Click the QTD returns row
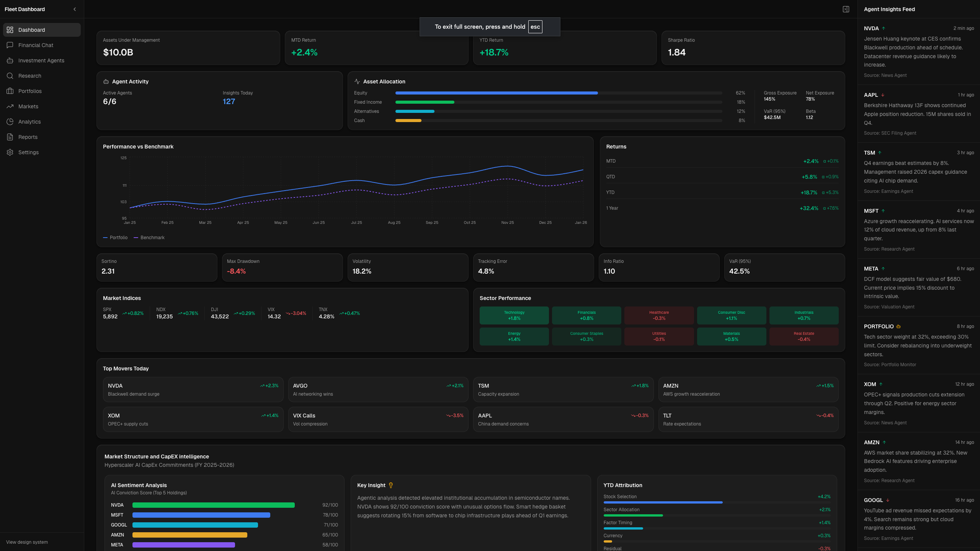The width and height of the screenshot is (980, 551). 722,177
